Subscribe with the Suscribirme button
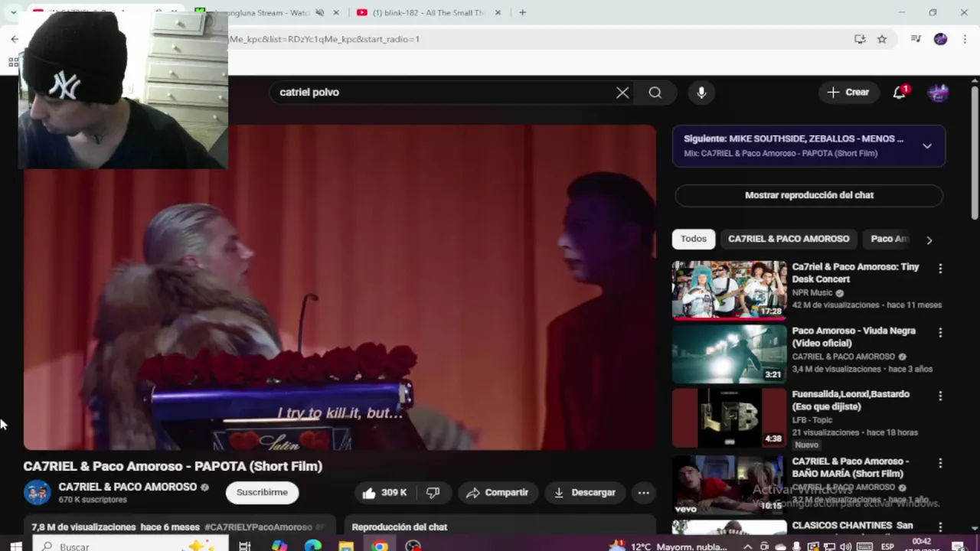This screenshot has width=980, height=551. [x=262, y=493]
